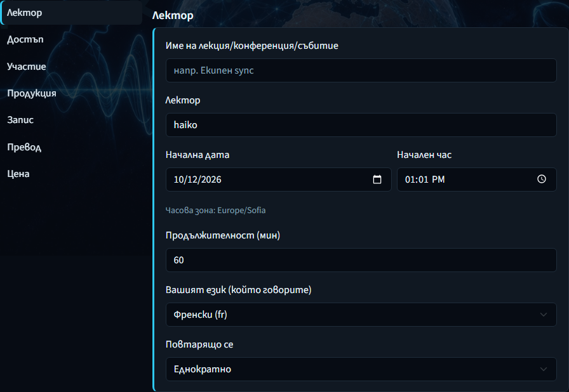Click the Продължителност (мин) label

[x=223, y=235]
